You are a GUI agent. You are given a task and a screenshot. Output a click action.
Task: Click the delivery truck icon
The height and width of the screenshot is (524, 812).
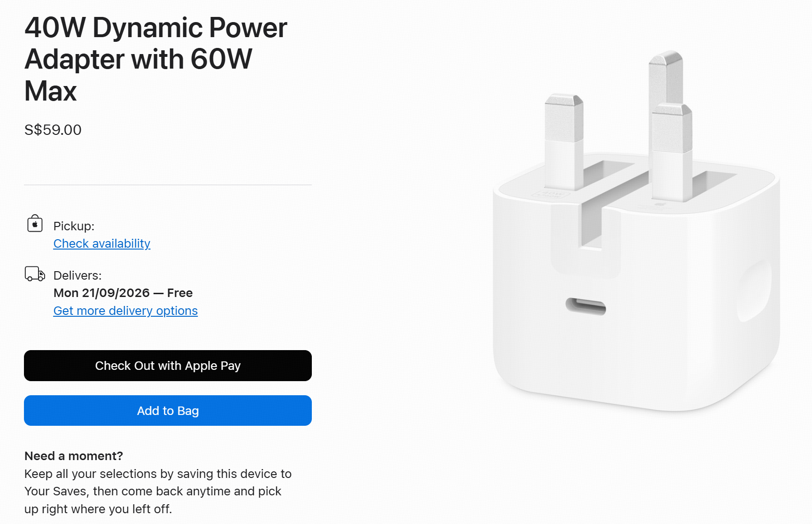coord(35,274)
